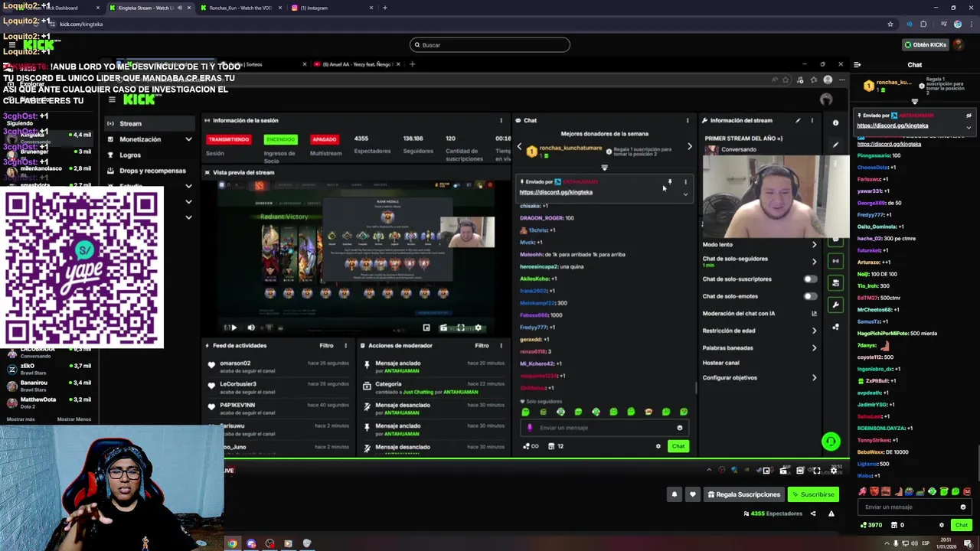Screen dimensions: 980x551
Task: Click Hostear canal option
Action: (x=721, y=363)
